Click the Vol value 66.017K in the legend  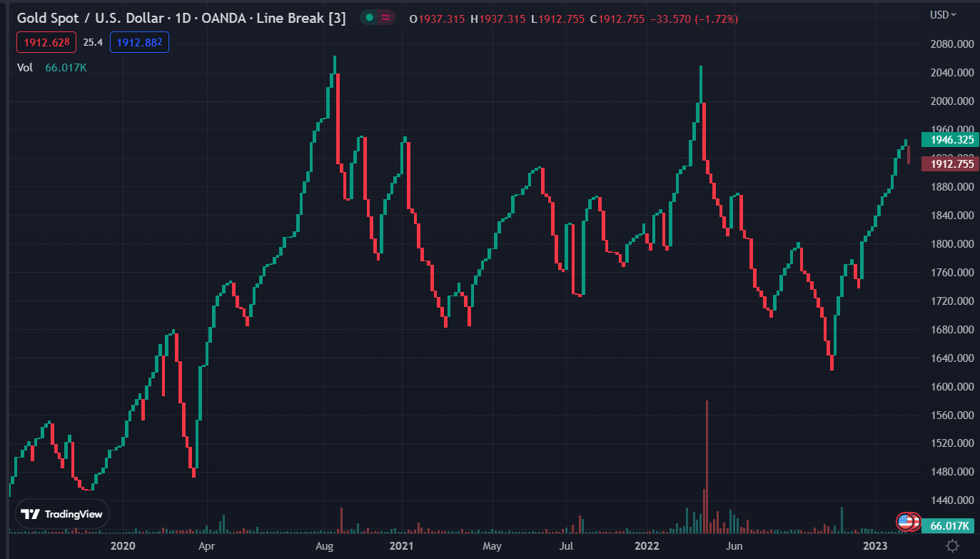(x=66, y=68)
